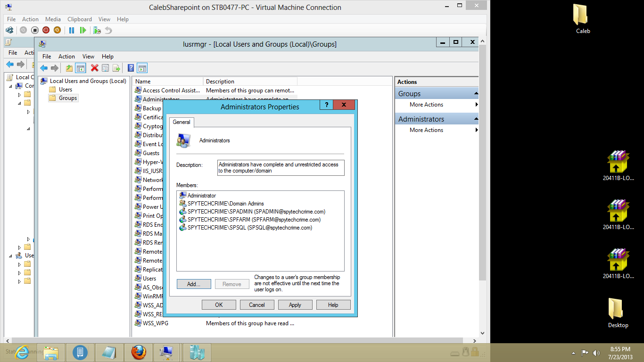Select the Access Control Assist... group row
This screenshot has height=362, width=644.
click(215, 90)
